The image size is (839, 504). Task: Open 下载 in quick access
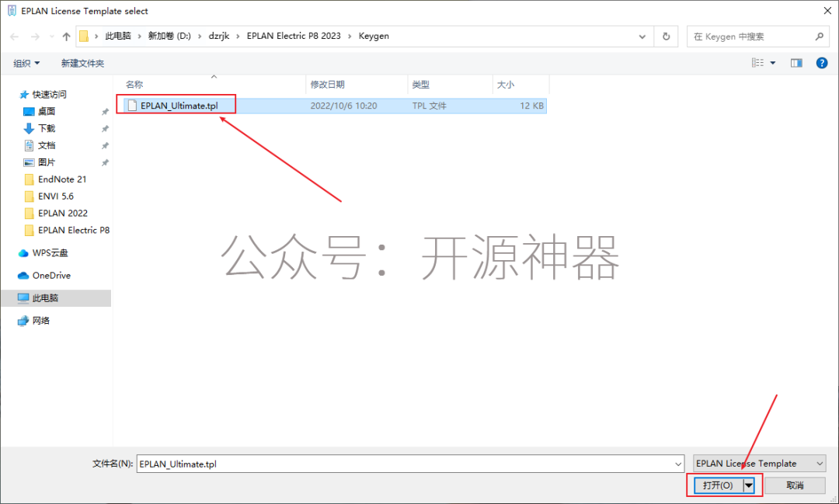(x=46, y=128)
